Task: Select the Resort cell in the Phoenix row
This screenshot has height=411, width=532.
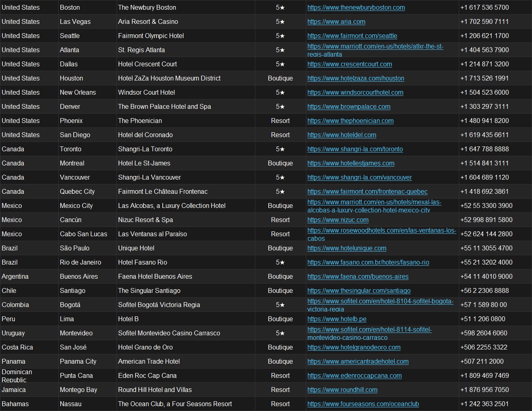Action: tap(280, 121)
